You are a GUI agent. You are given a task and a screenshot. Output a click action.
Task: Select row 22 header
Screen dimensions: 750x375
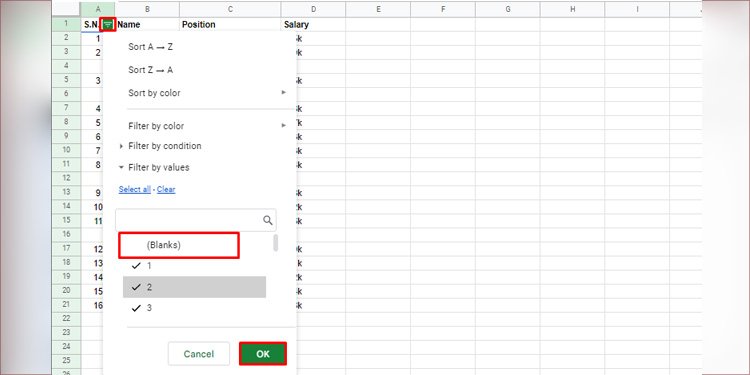[x=66, y=318]
